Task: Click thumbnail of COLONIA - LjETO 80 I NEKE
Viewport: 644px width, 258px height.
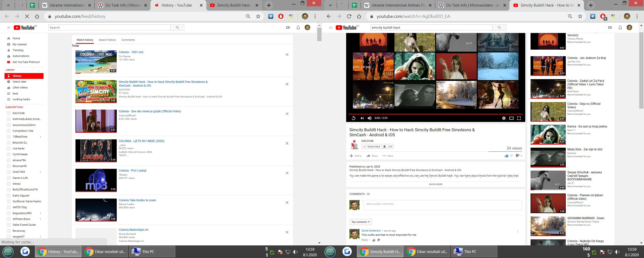Action: 96,151
